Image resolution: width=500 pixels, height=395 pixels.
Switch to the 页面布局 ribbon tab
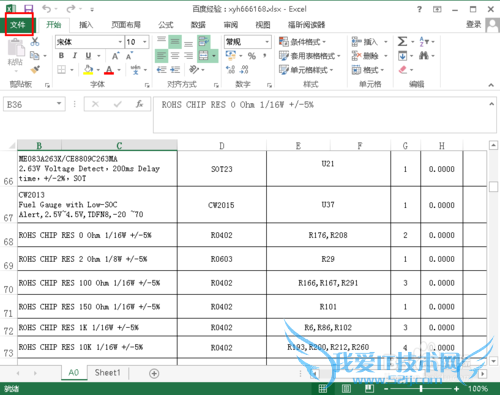click(126, 25)
